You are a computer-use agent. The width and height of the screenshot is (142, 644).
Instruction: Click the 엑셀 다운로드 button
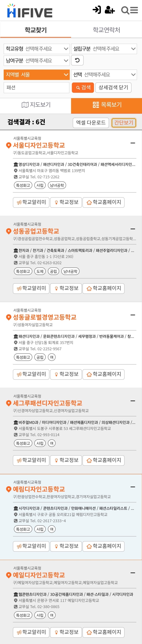click(91, 122)
